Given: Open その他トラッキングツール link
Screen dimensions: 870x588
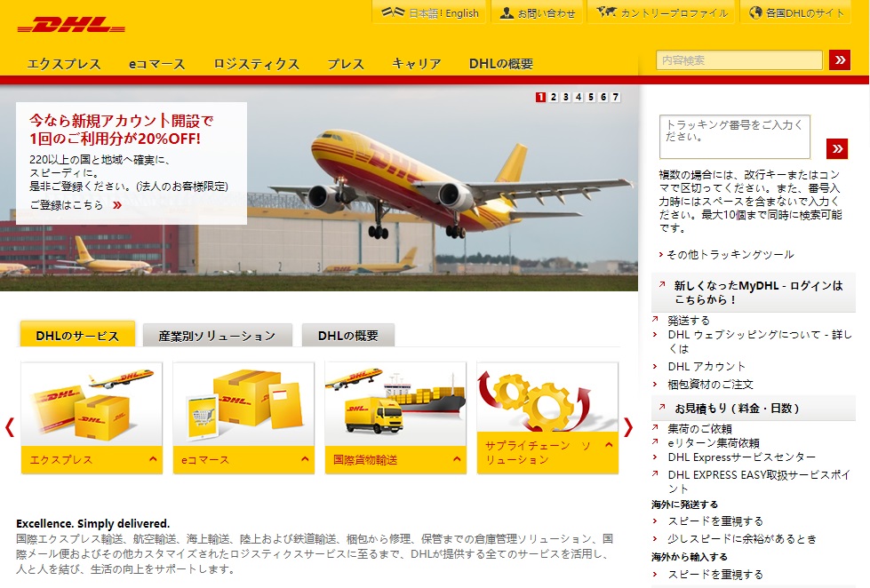Looking at the screenshot, I should click(730, 255).
